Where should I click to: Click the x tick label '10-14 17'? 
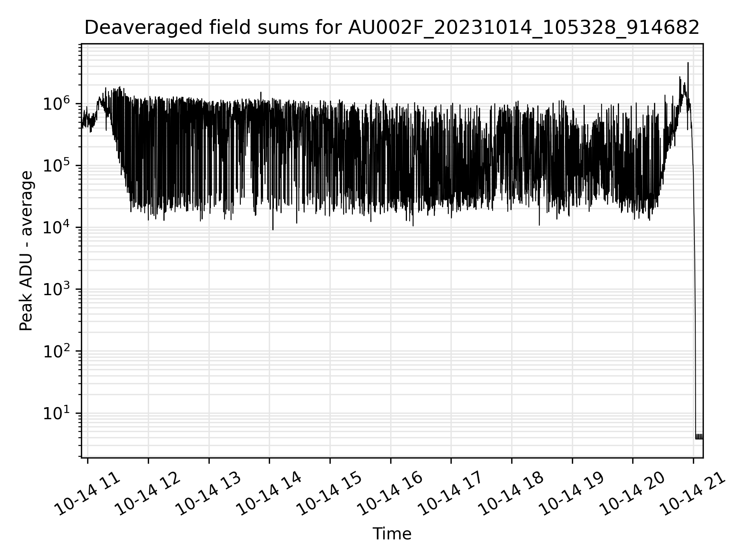pos(451,494)
